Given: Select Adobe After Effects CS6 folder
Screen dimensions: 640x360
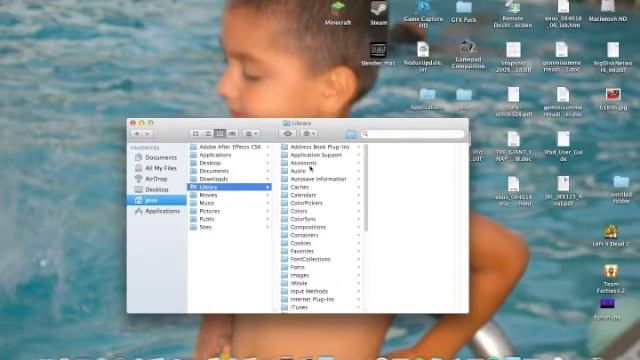Looking at the screenshot, I should point(229,147).
